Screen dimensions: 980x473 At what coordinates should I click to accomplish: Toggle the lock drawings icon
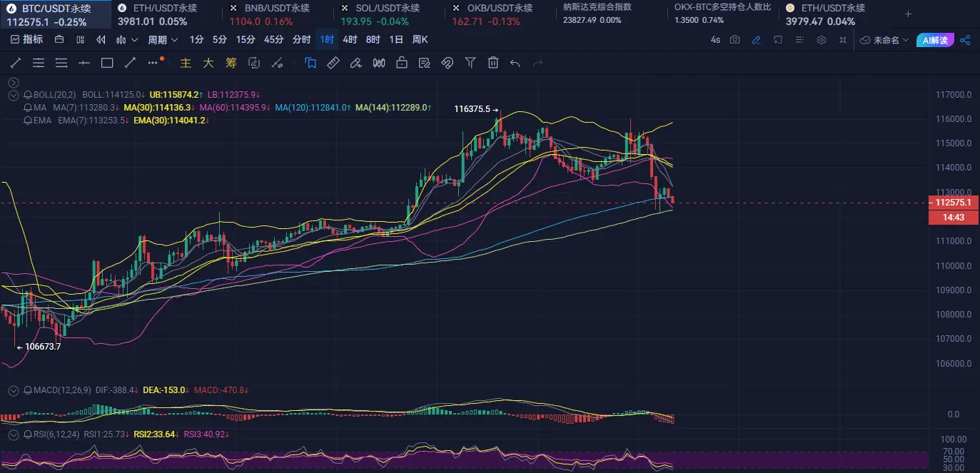click(402, 63)
